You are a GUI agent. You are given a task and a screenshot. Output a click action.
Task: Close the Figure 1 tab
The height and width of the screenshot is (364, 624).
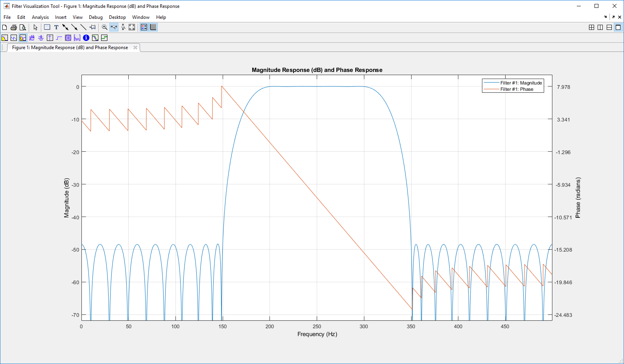click(x=135, y=48)
